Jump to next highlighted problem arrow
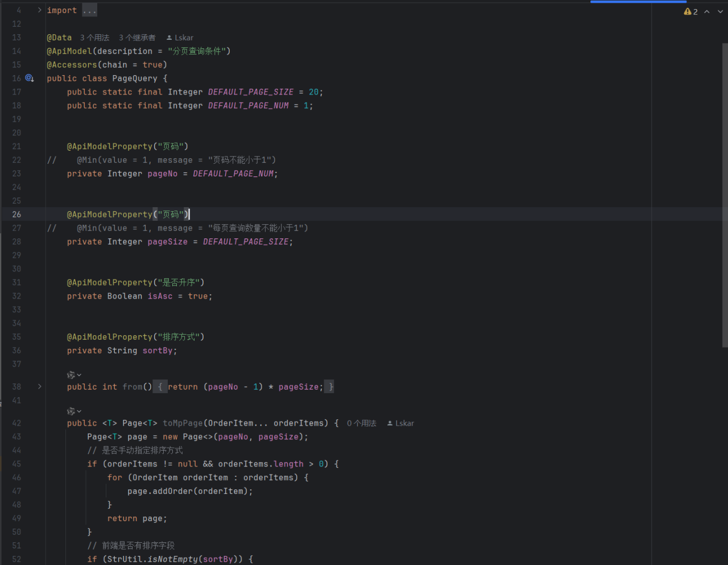This screenshot has width=728, height=565. [x=720, y=11]
